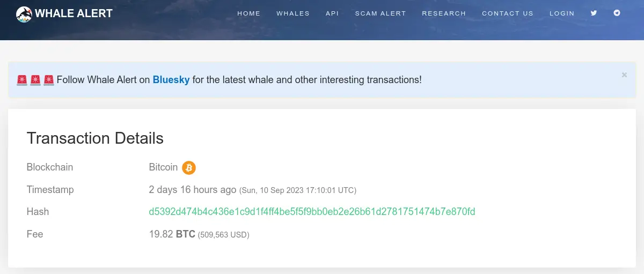Screen dimensions: 644x274
Task: Click the WHALE ALERT brand text
Action: [x=74, y=14]
